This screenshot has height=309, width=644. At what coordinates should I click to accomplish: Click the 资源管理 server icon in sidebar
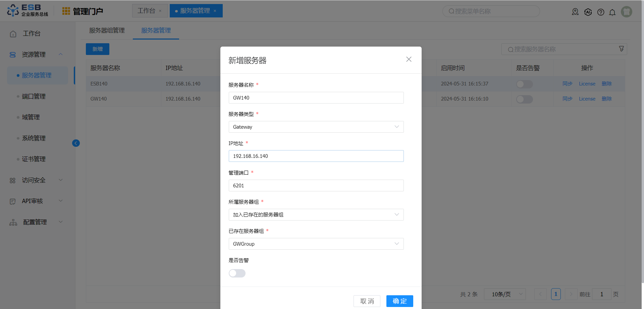[13, 55]
